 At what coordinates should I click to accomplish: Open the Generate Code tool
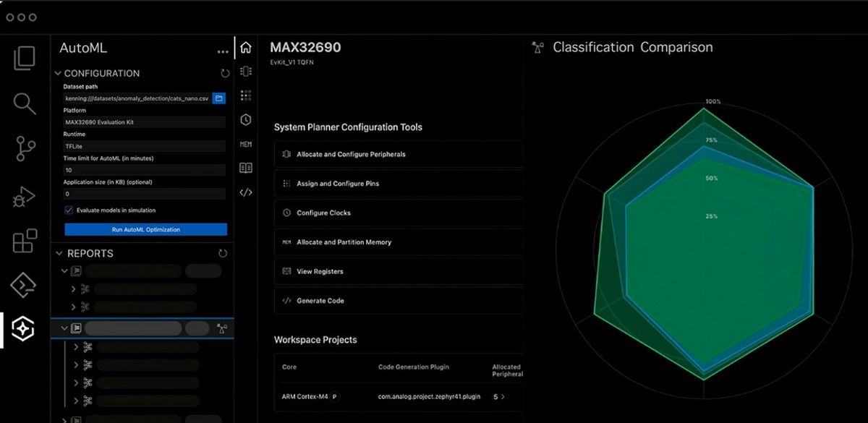pyautogui.click(x=320, y=301)
